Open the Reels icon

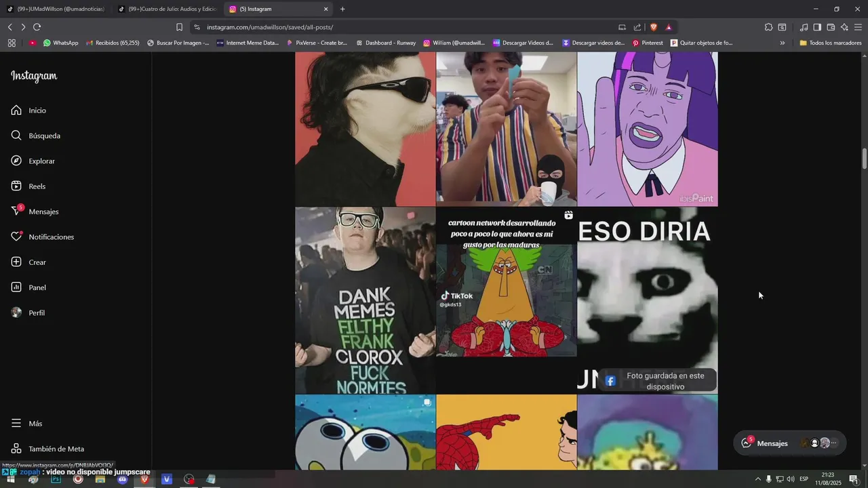click(x=16, y=186)
